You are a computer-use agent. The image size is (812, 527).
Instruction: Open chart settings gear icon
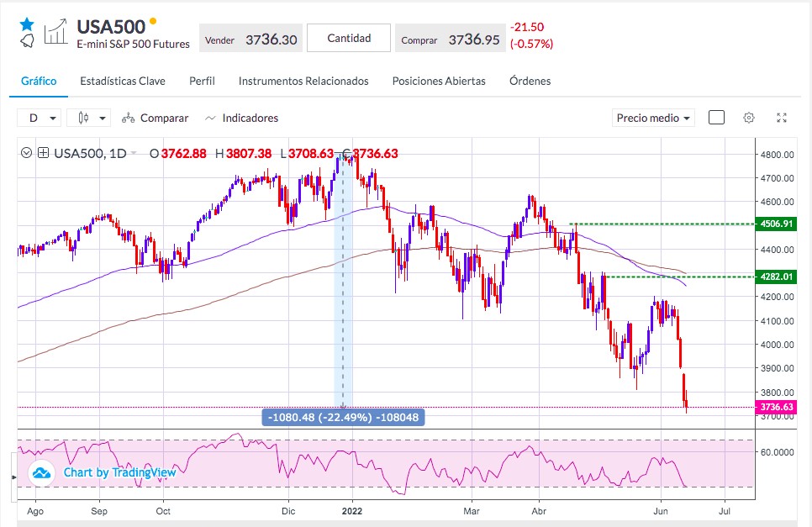tap(749, 118)
